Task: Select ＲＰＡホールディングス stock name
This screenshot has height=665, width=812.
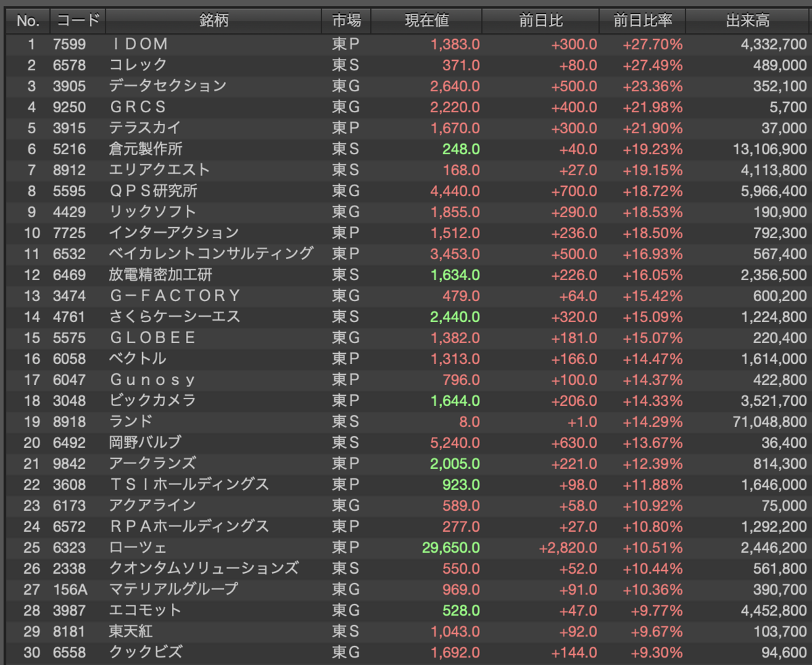Action: click(x=189, y=526)
